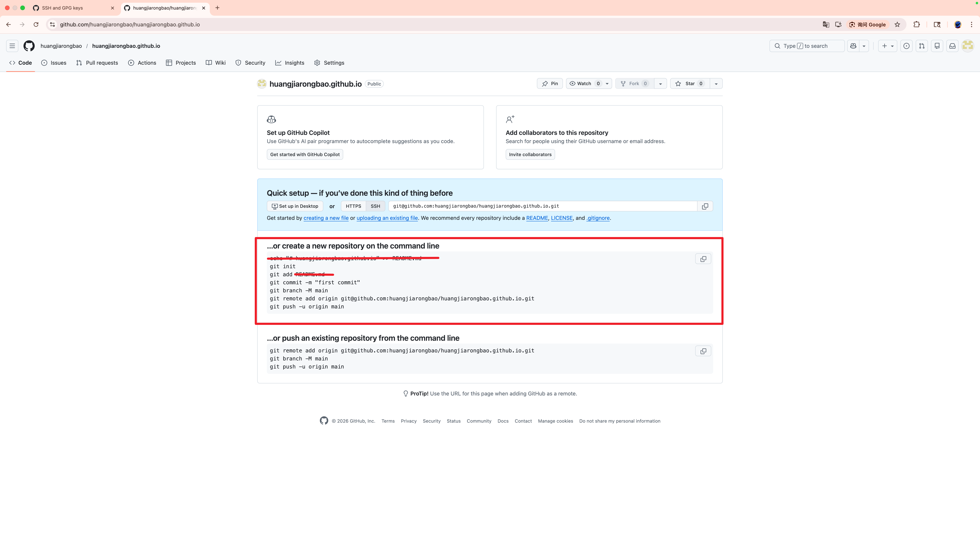Open a new browser tab
The image size is (980, 551).
[217, 8]
